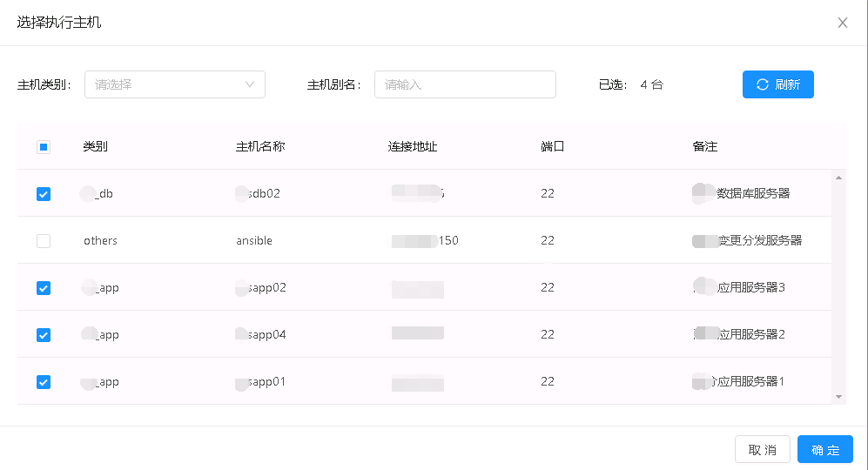Click the 主机名称 column header
The width and height of the screenshot is (868, 470).
(x=260, y=146)
